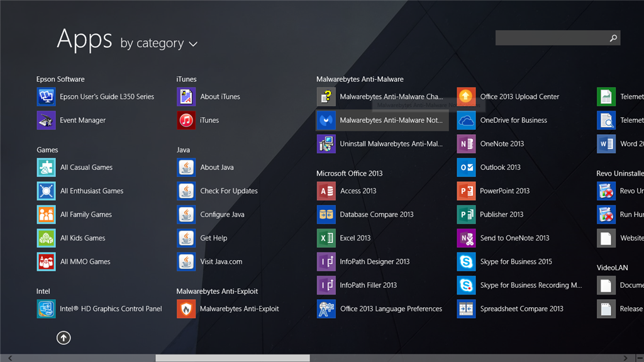Open All Enthusiast Games icon
Image resolution: width=644 pixels, height=362 pixels.
point(46,191)
